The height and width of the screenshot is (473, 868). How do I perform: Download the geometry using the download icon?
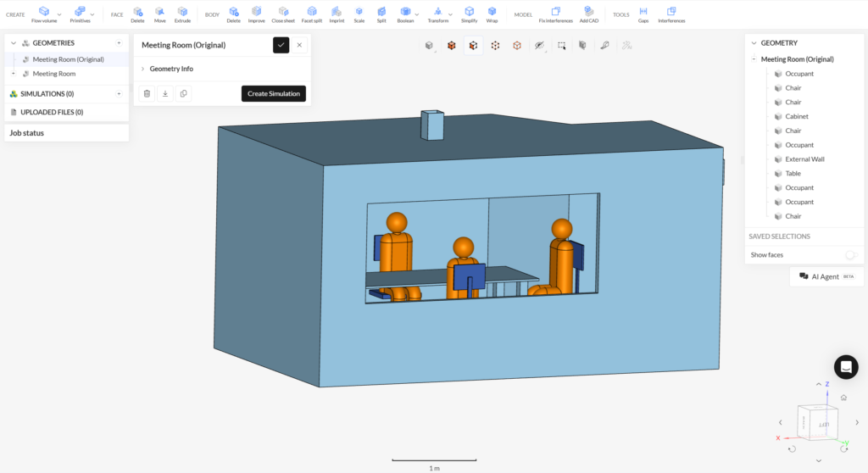click(x=165, y=93)
